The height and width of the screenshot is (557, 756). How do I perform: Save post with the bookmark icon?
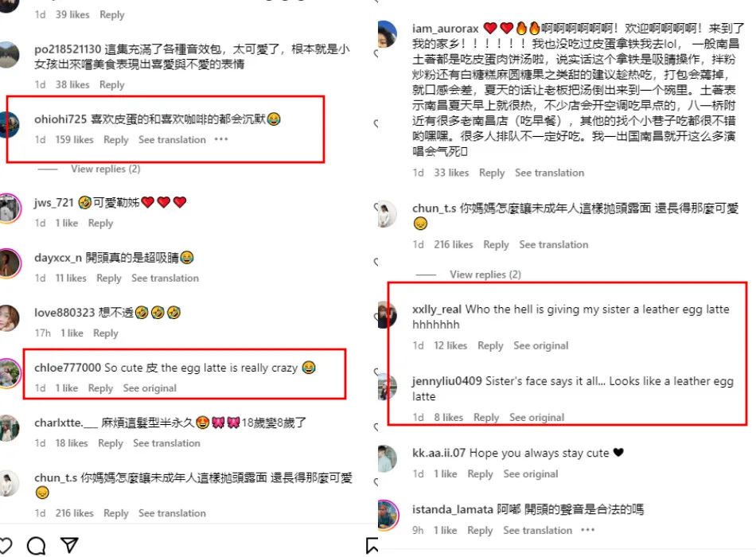click(372, 545)
